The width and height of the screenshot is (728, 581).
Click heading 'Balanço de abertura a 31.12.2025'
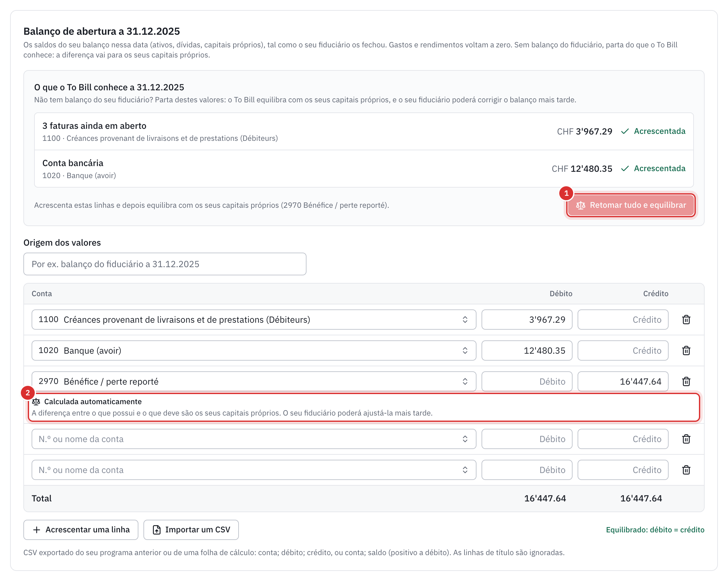click(102, 31)
